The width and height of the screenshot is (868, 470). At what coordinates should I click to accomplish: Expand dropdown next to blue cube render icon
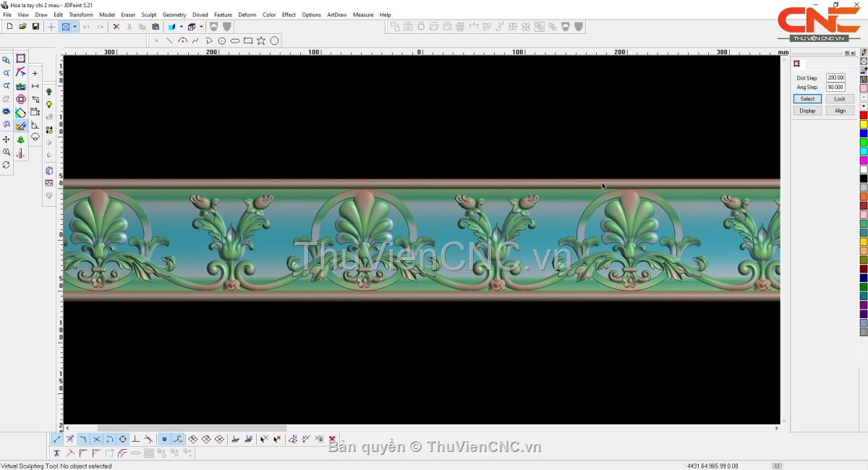tap(181, 27)
